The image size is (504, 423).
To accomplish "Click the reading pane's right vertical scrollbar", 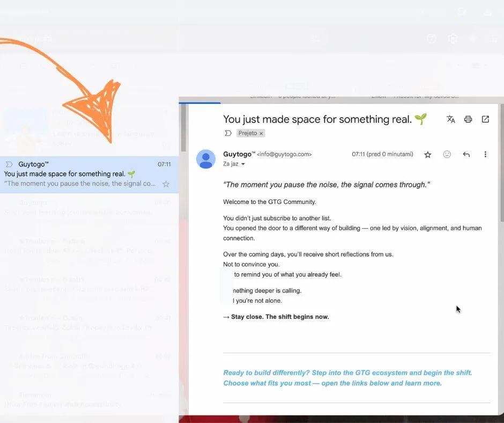I will 502,163.
